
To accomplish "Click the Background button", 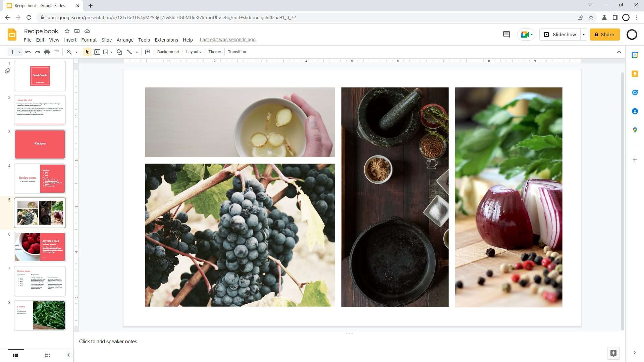I will (168, 52).
